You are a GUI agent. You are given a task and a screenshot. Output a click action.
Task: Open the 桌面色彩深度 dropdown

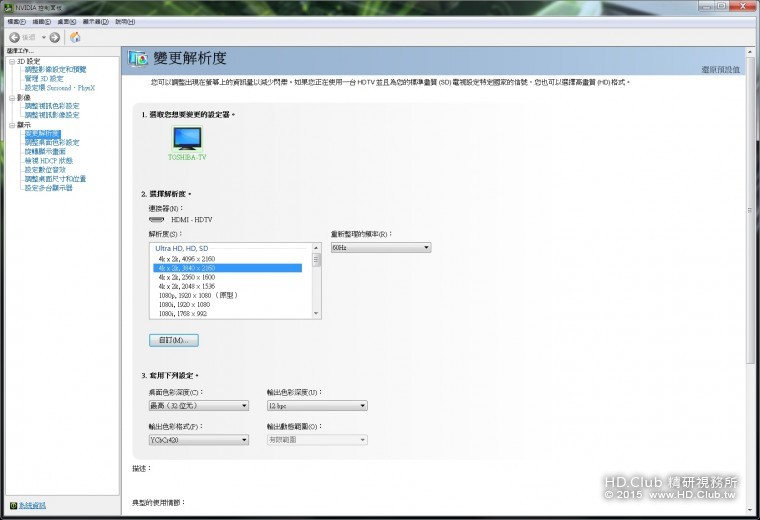(x=199, y=406)
